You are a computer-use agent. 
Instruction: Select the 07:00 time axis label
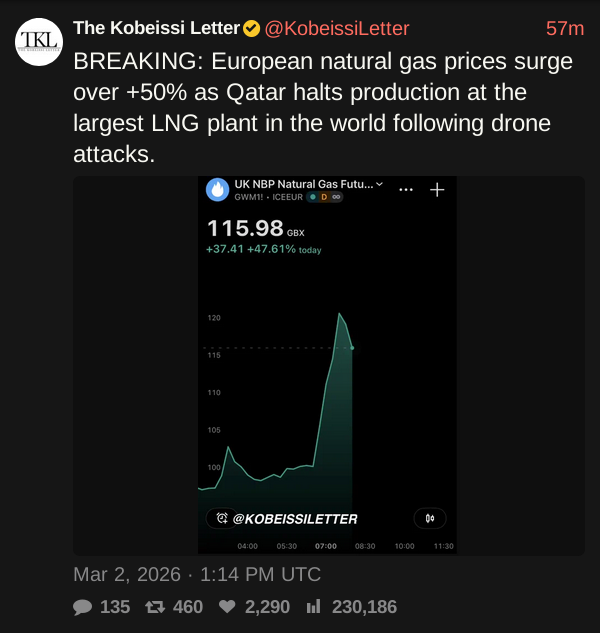(x=326, y=546)
